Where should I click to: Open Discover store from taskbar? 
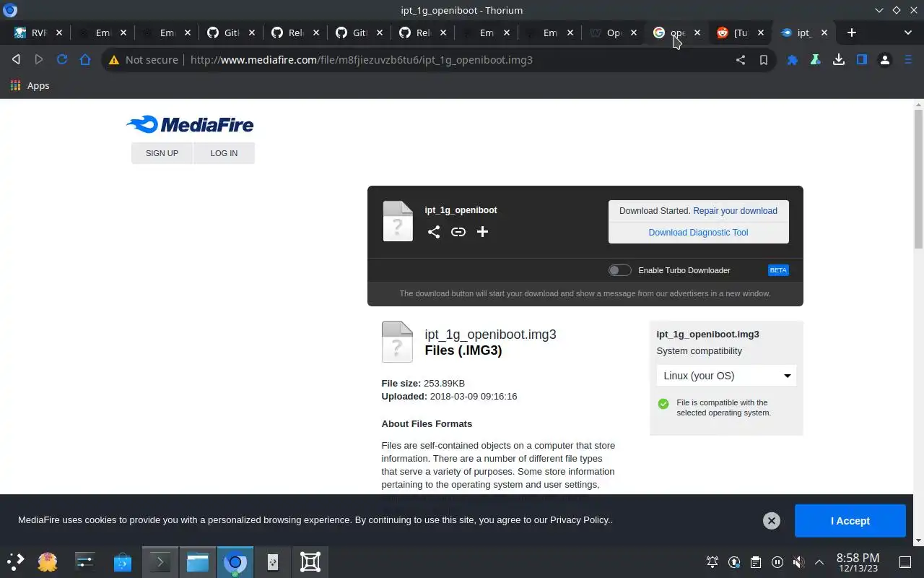click(x=123, y=561)
